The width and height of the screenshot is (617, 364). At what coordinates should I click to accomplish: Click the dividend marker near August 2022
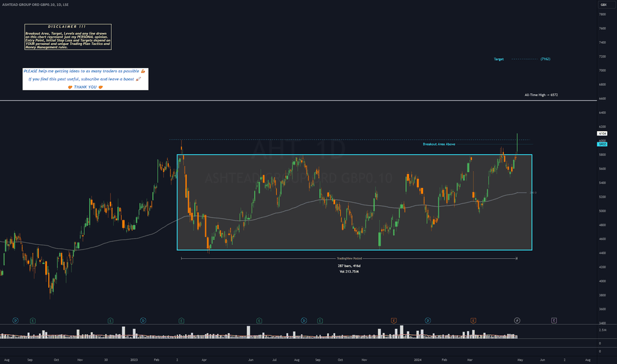coord(15,321)
